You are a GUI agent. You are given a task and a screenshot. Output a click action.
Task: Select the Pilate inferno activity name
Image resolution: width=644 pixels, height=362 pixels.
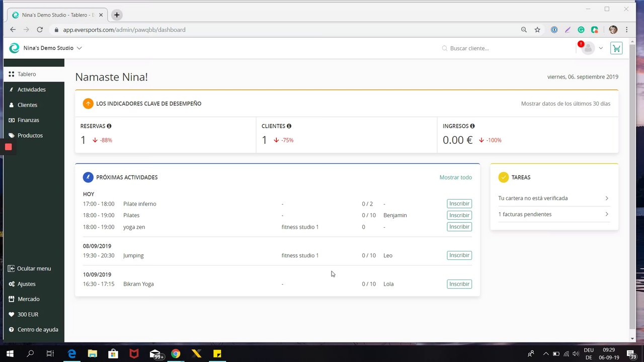tap(140, 204)
